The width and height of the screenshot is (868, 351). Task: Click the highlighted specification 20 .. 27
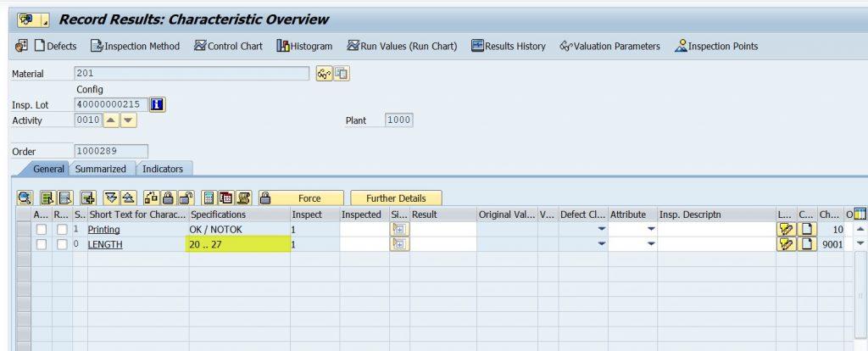(x=239, y=244)
